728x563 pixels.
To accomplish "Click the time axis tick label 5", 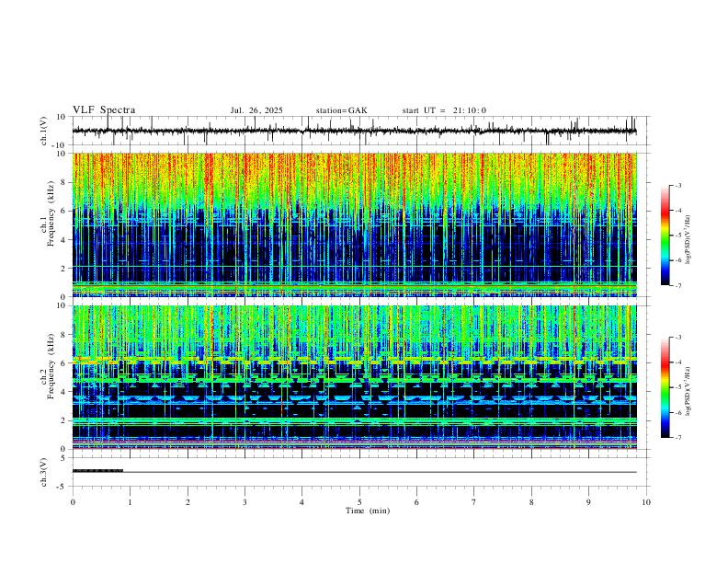I will coord(359,502).
